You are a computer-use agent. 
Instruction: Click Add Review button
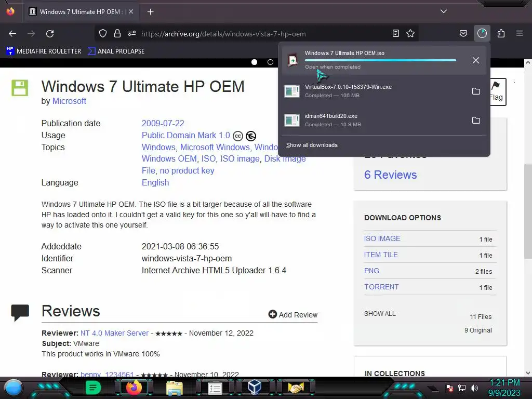click(293, 314)
